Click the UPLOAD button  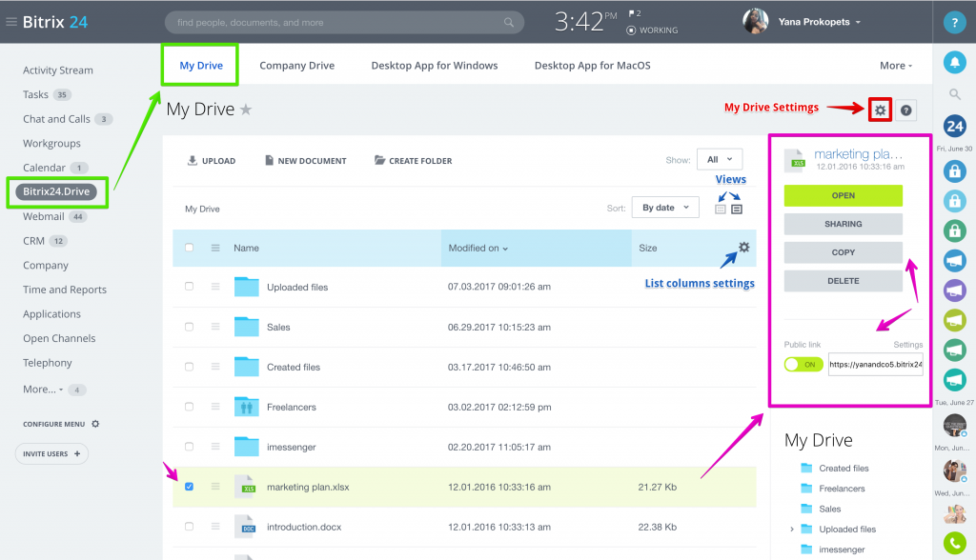(212, 161)
